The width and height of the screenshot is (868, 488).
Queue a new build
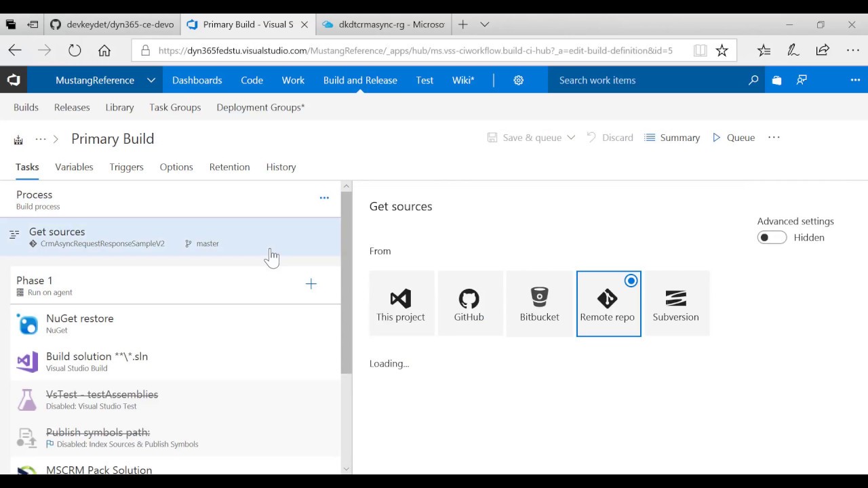coord(734,138)
